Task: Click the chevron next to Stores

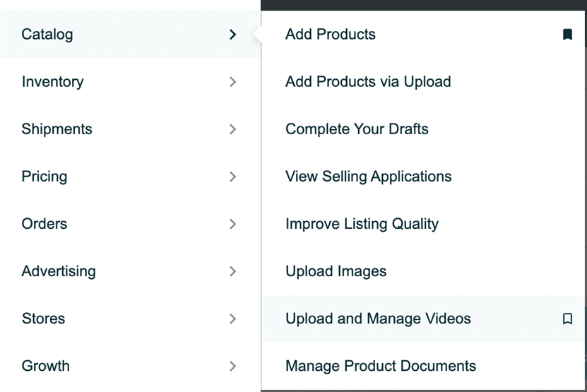Action: pyautogui.click(x=232, y=319)
